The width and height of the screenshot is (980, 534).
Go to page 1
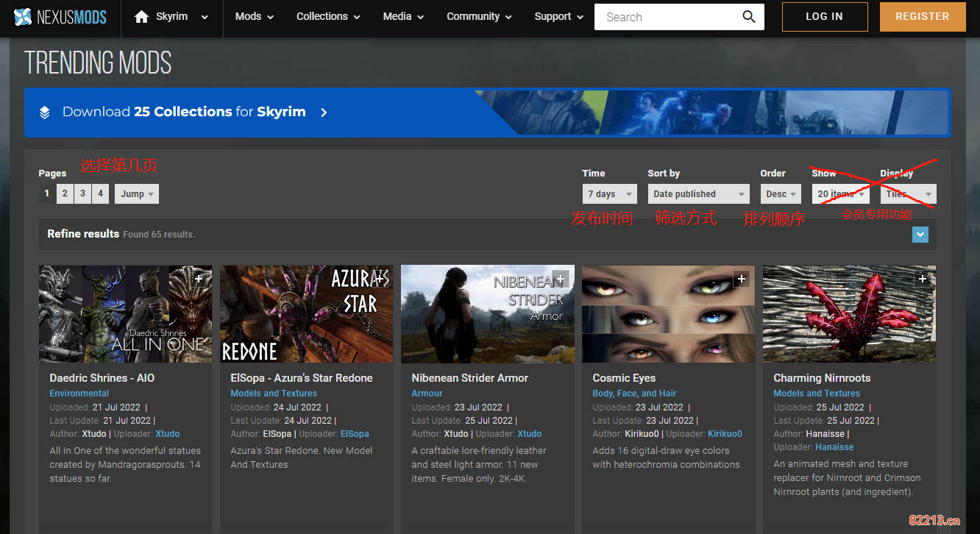[47, 193]
